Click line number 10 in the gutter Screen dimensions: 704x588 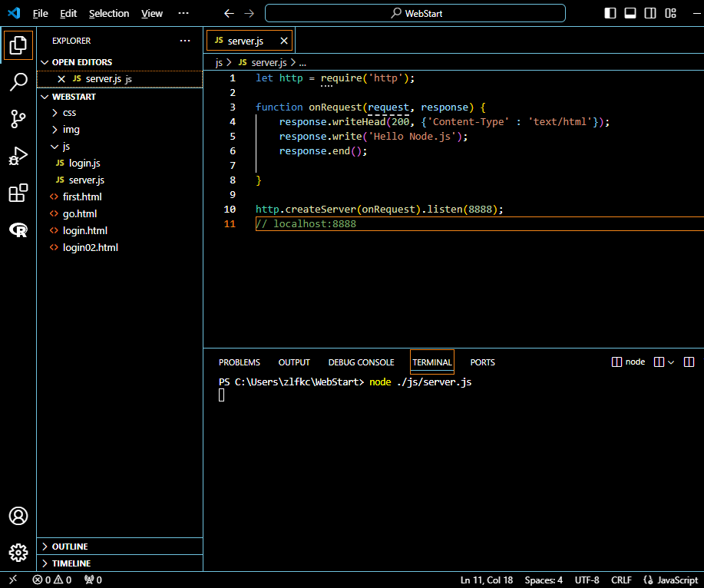[230, 209]
